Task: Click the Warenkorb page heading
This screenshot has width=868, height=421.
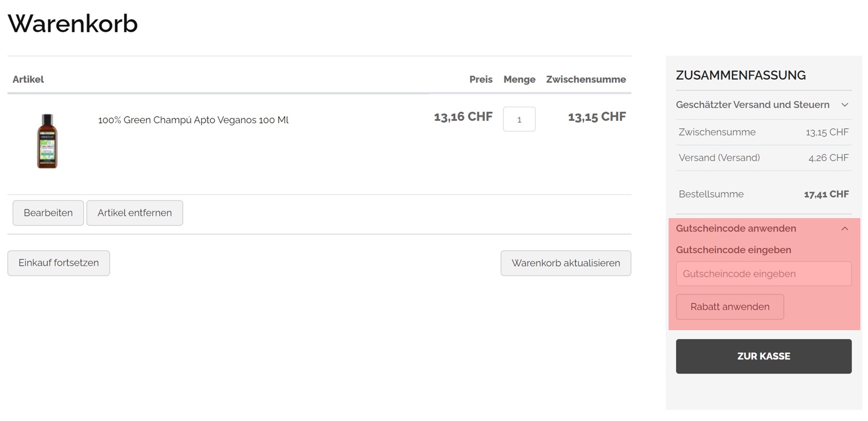Action: (73, 24)
